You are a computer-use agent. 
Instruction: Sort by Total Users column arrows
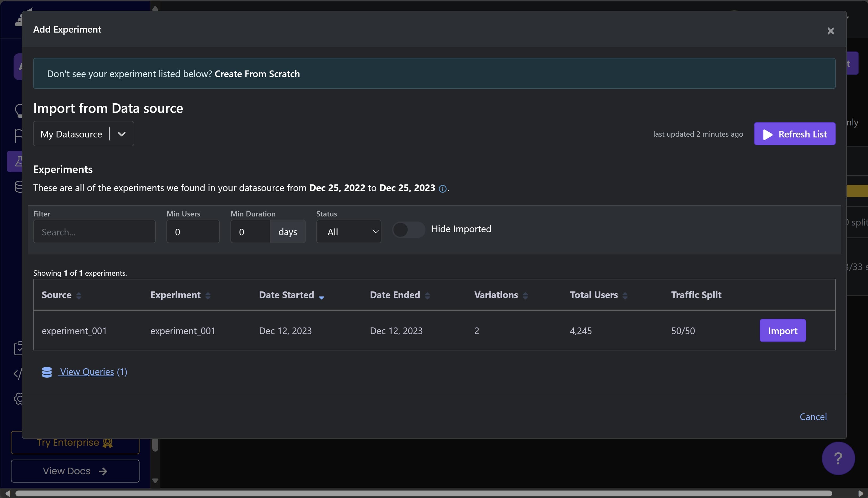tap(625, 295)
